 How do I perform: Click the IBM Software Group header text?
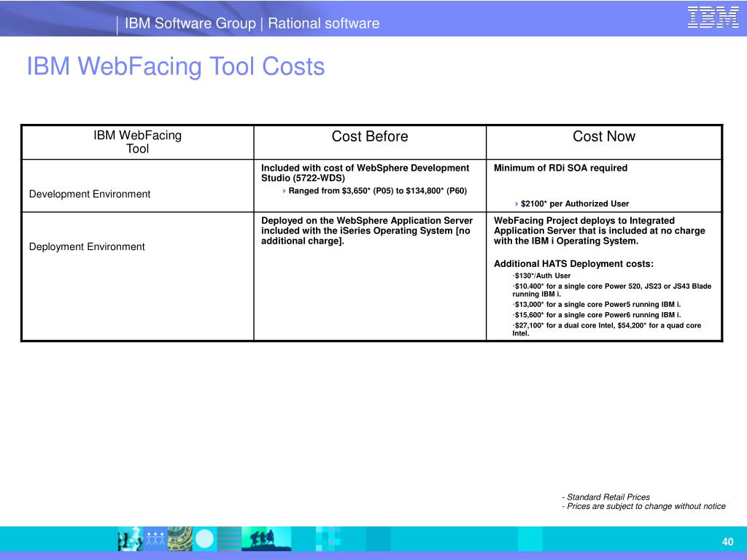tap(190, 23)
